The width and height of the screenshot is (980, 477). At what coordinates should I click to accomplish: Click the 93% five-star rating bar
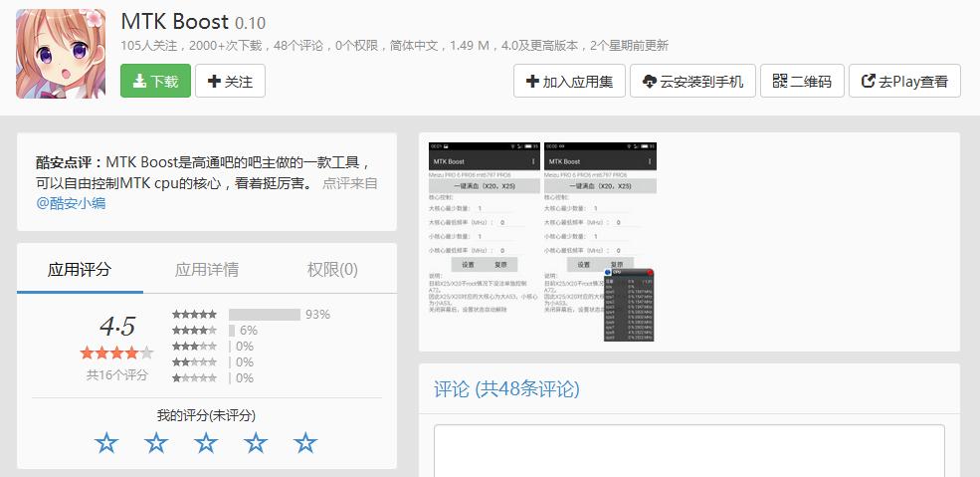point(265,315)
